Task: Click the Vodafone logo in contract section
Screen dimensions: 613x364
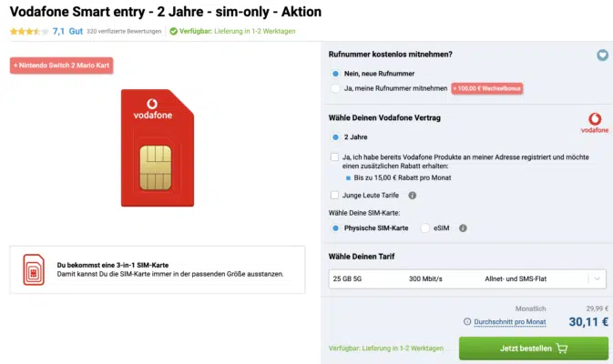Action: [595, 123]
